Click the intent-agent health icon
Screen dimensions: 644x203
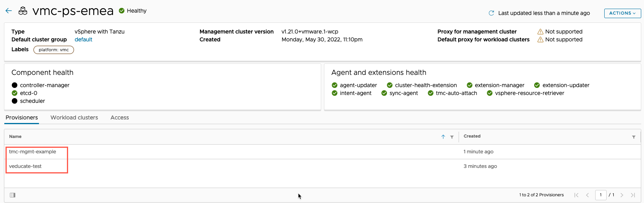coord(335,93)
